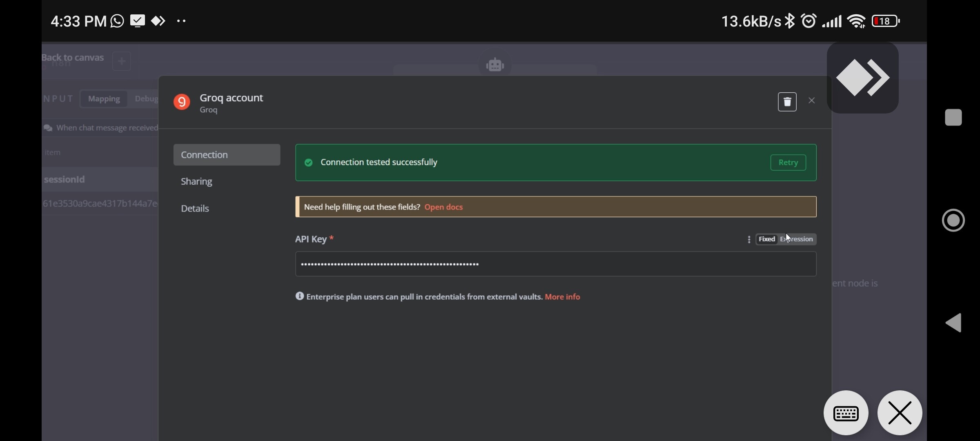
Task: Switch API Key mode to Expression
Action: pos(797,239)
